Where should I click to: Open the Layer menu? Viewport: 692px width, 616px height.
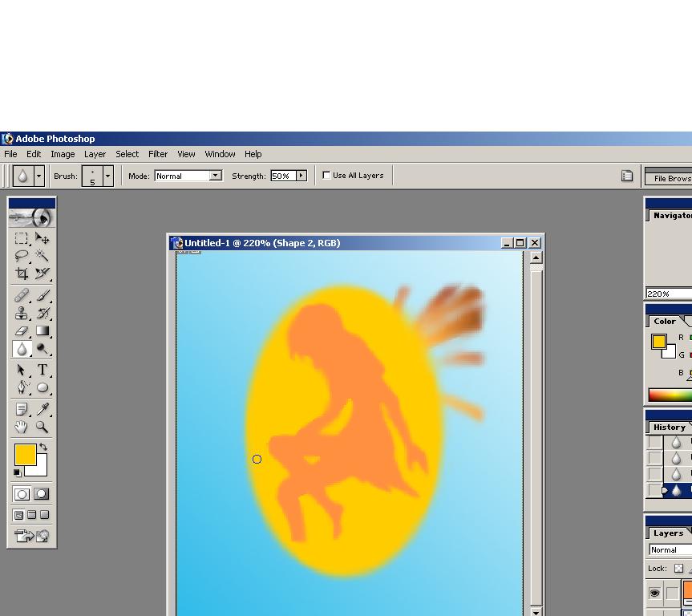click(95, 154)
